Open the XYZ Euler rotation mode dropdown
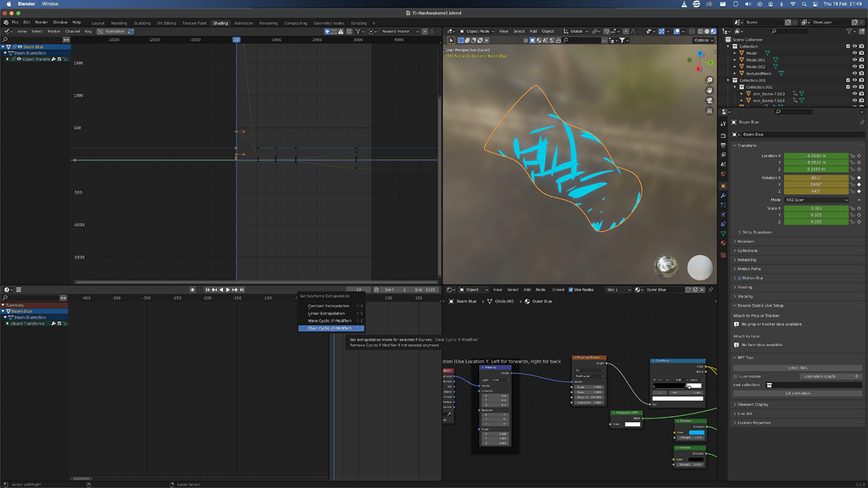The image size is (868, 488). coord(816,200)
